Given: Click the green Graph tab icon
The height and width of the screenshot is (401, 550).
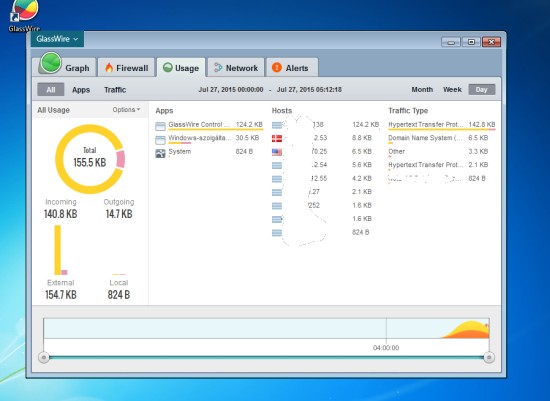Looking at the screenshot, I should point(51,63).
